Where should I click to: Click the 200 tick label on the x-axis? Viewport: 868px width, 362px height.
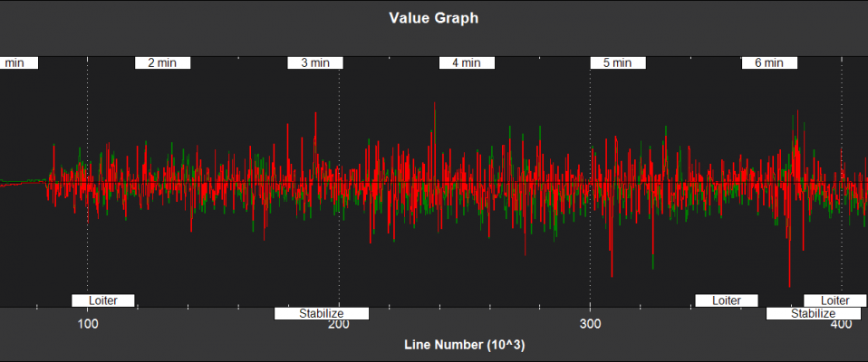point(339,325)
